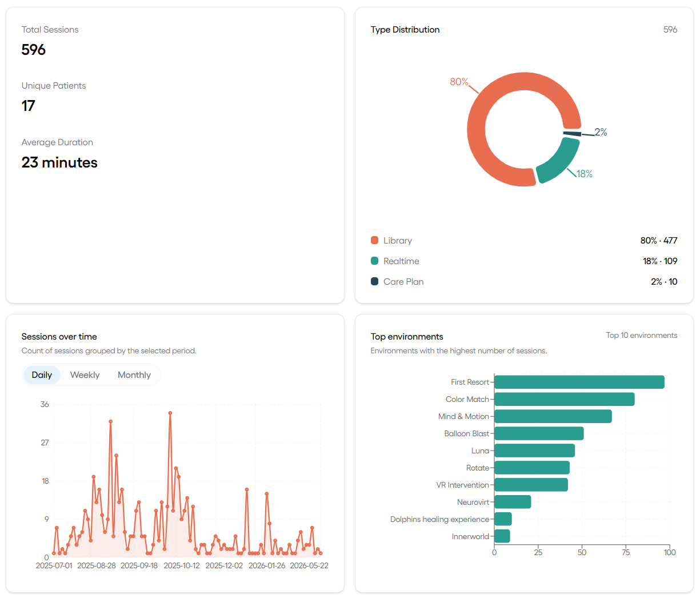
Task: Click the 2% · 10 legend value
Action: (x=664, y=282)
